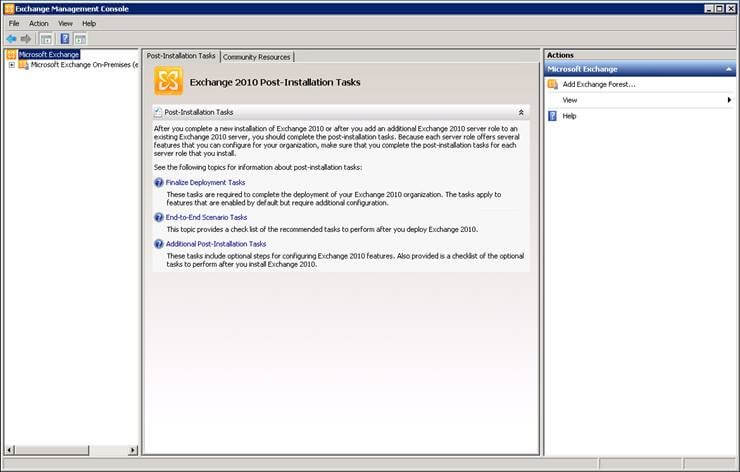The height and width of the screenshot is (472, 740).
Task: Click View in the Actions pane
Action: tap(570, 100)
